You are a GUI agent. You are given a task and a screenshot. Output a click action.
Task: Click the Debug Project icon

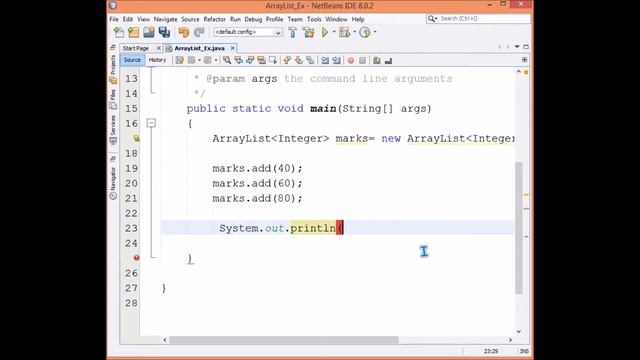[x=344, y=32]
